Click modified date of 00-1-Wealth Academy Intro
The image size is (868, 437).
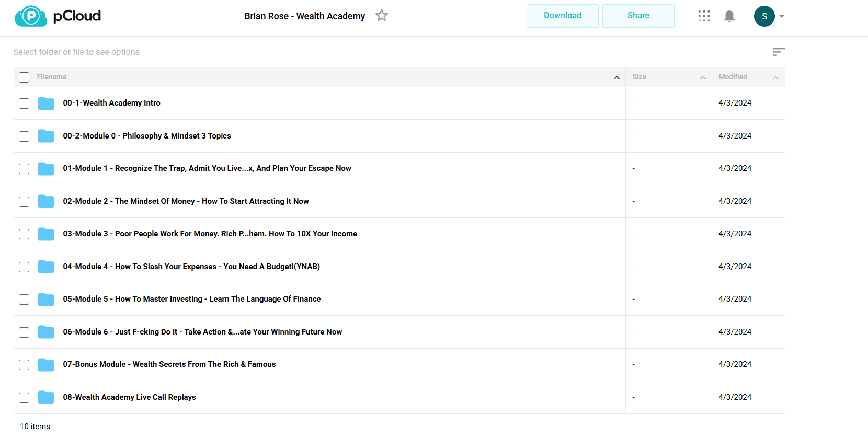click(x=735, y=103)
